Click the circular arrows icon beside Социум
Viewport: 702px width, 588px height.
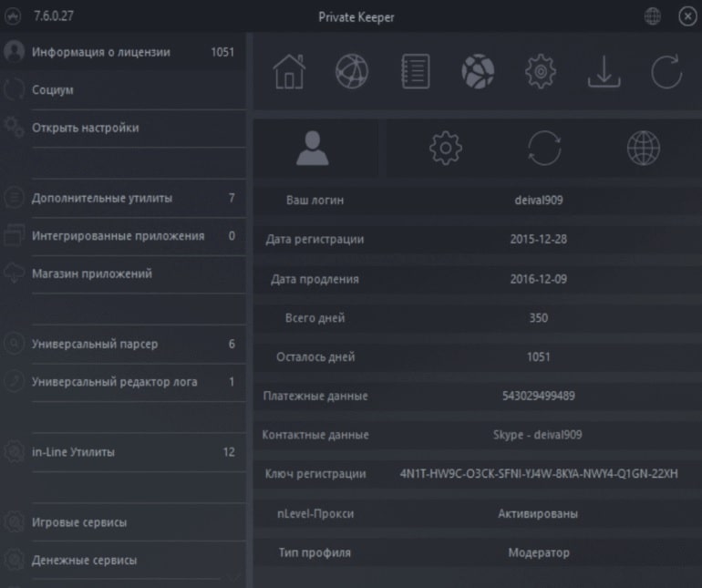14,89
